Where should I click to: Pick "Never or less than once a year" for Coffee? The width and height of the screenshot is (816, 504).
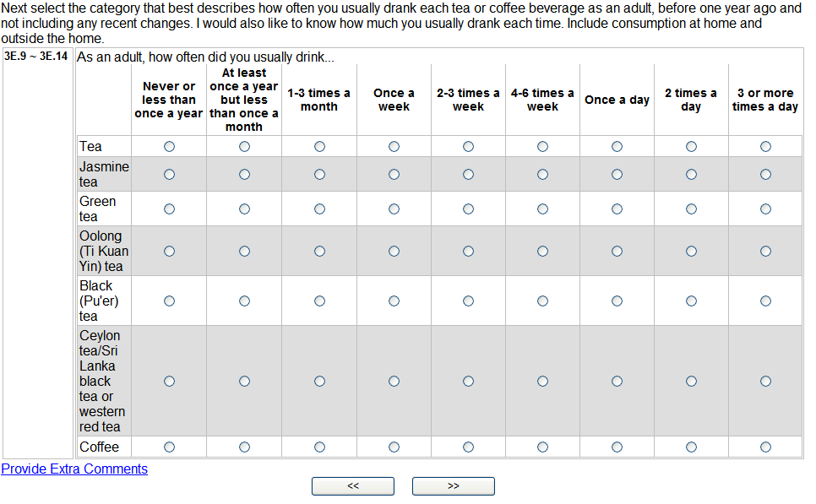(x=170, y=447)
